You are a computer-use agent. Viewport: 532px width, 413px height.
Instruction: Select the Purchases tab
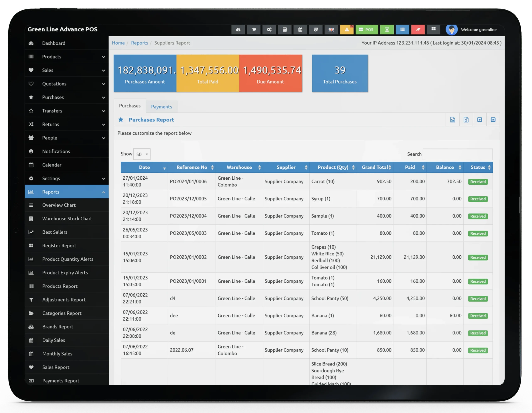point(130,106)
